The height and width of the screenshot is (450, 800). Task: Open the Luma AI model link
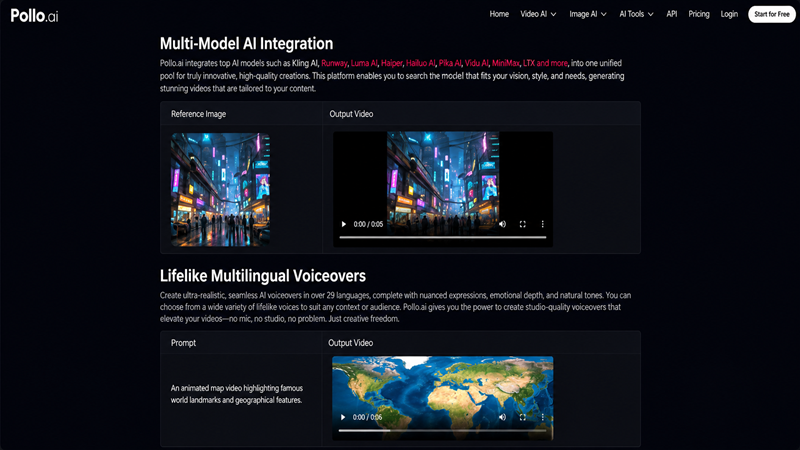pyautogui.click(x=364, y=63)
